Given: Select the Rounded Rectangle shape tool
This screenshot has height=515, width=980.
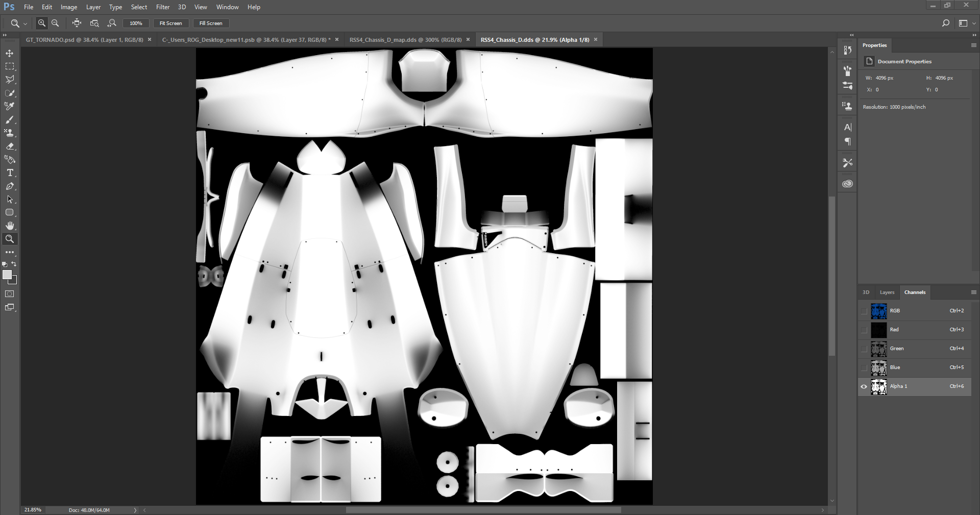Looking at the screenshot, I should pyautogui.click(x=10, y=212).
